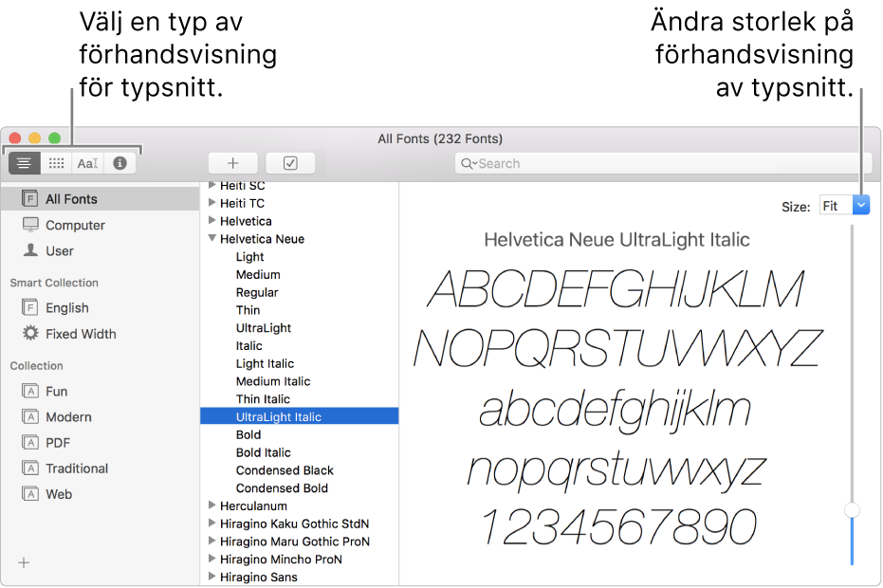Click the preview size slider knob
This screenshot has height=588, width=883.
[852, 510]
